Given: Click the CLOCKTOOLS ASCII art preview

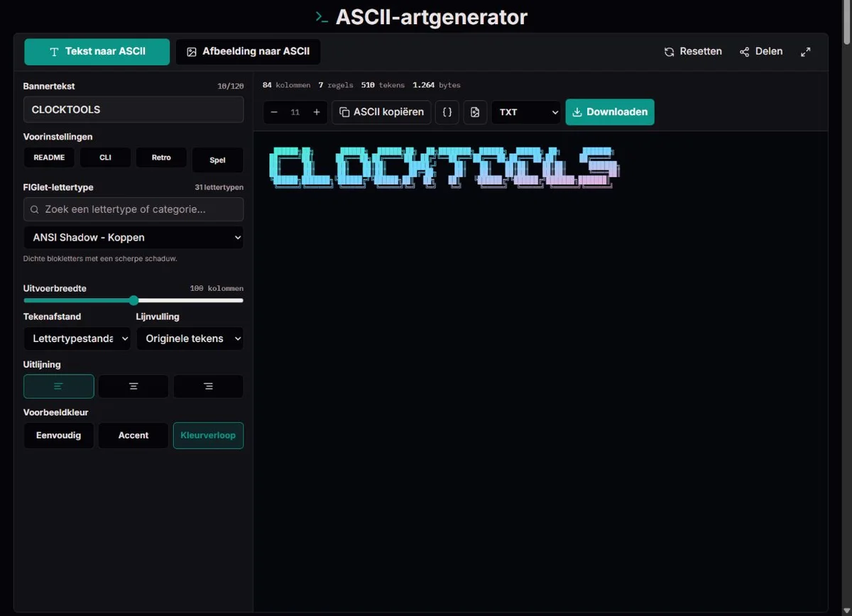Looking at the screenshot, I should [444, 167].
